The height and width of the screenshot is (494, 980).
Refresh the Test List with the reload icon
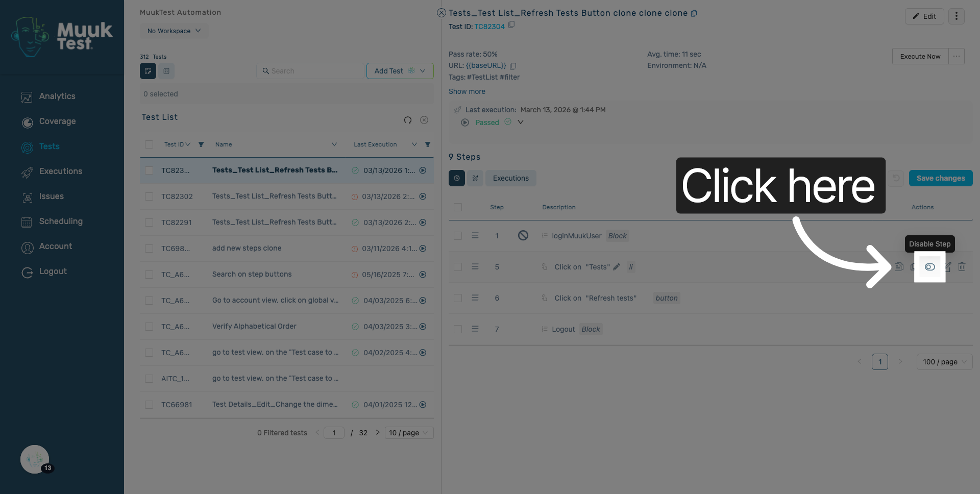tap(407, 120)
